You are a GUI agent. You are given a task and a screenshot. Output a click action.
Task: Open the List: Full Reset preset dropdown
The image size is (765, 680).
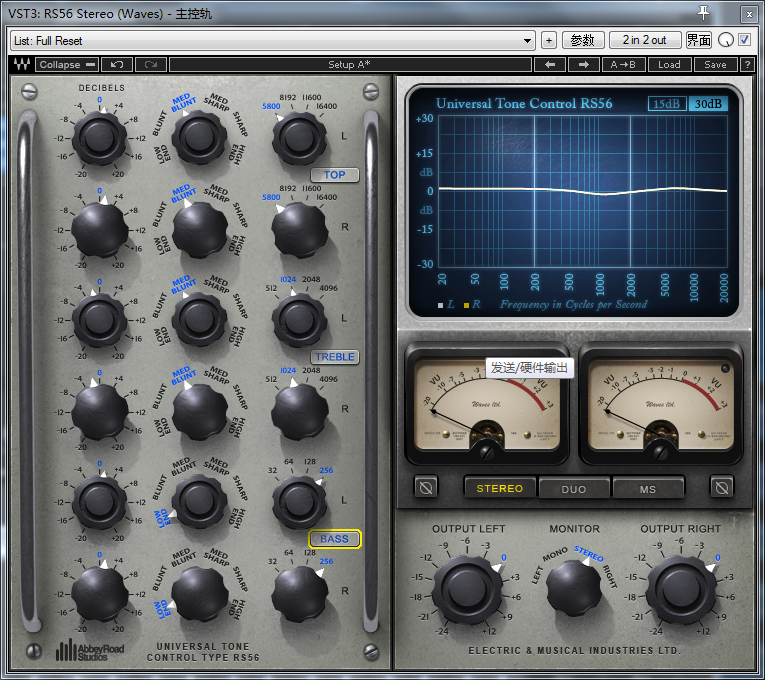(x=273, y=40)
